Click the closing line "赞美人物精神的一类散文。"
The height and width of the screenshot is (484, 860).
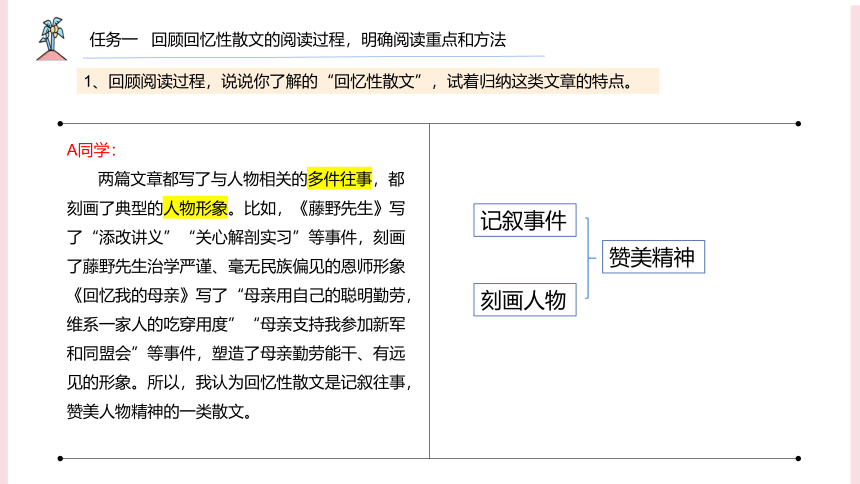[160, 411]
